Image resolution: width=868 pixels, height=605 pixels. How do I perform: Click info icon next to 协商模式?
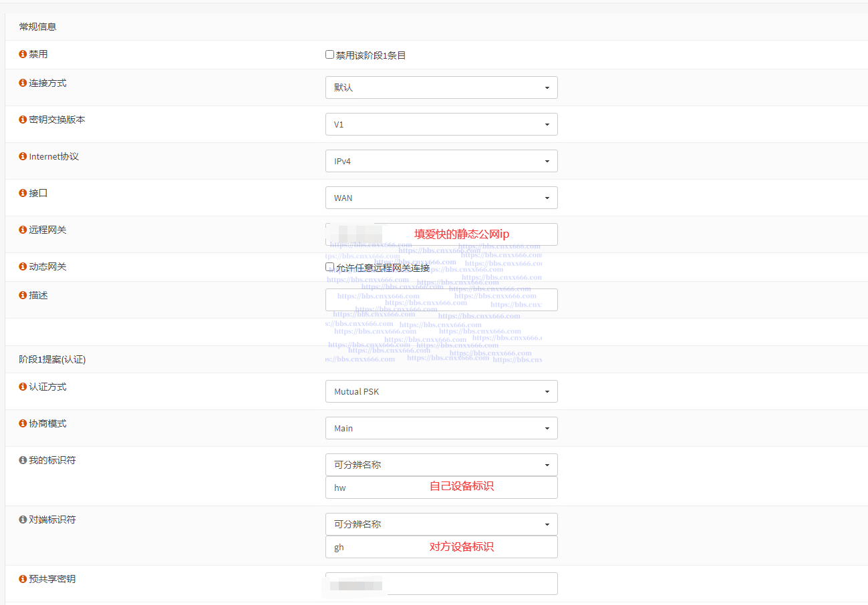(23, 424)
